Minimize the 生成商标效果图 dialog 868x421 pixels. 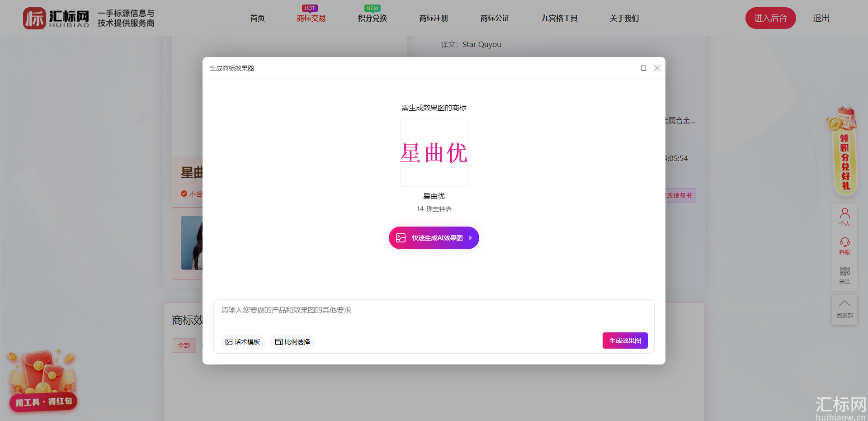pos(631,68)
